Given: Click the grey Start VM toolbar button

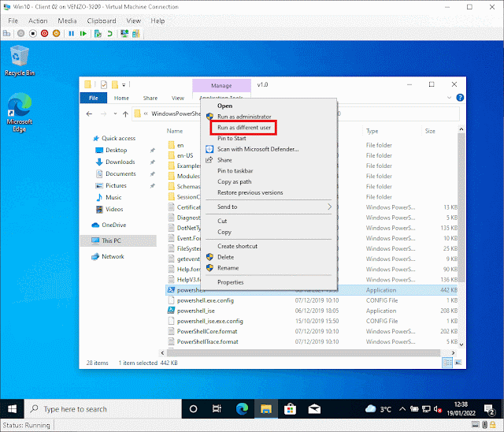Looking at the screenshot, I should [21, 33].
